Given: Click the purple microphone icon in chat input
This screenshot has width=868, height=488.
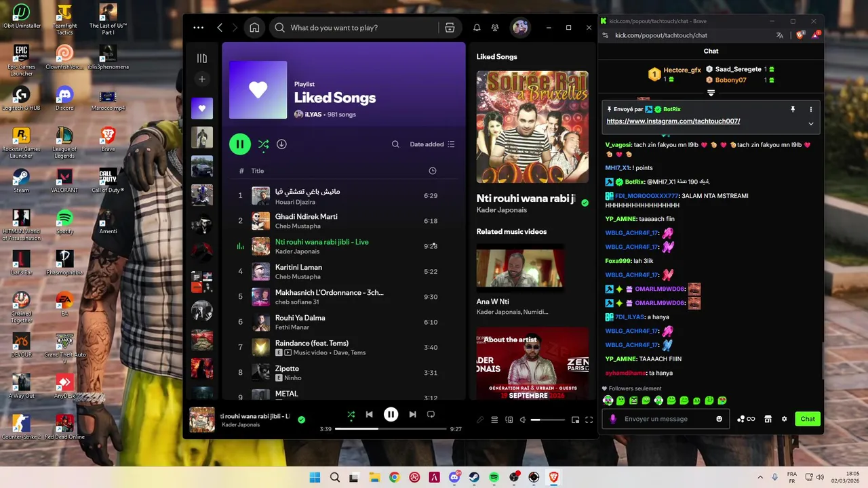Looking at the screenshot, I should (x=613, y=419).
